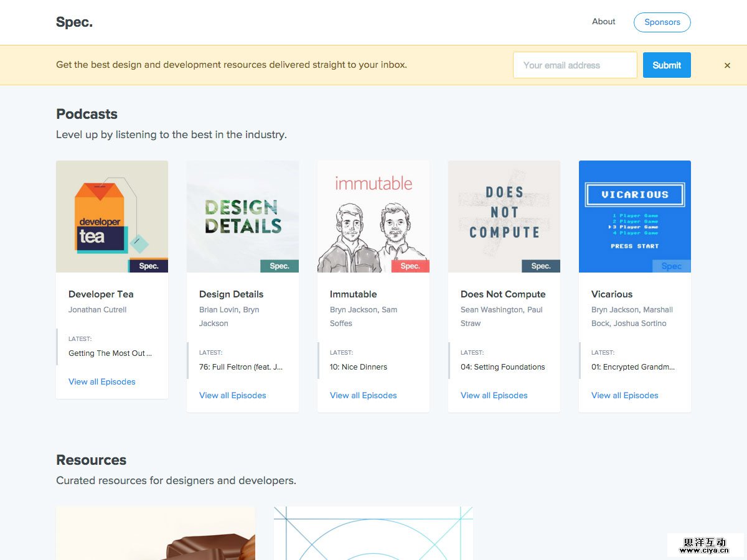
Task: Open the Design Details title
Action: [x=231, y=294]
